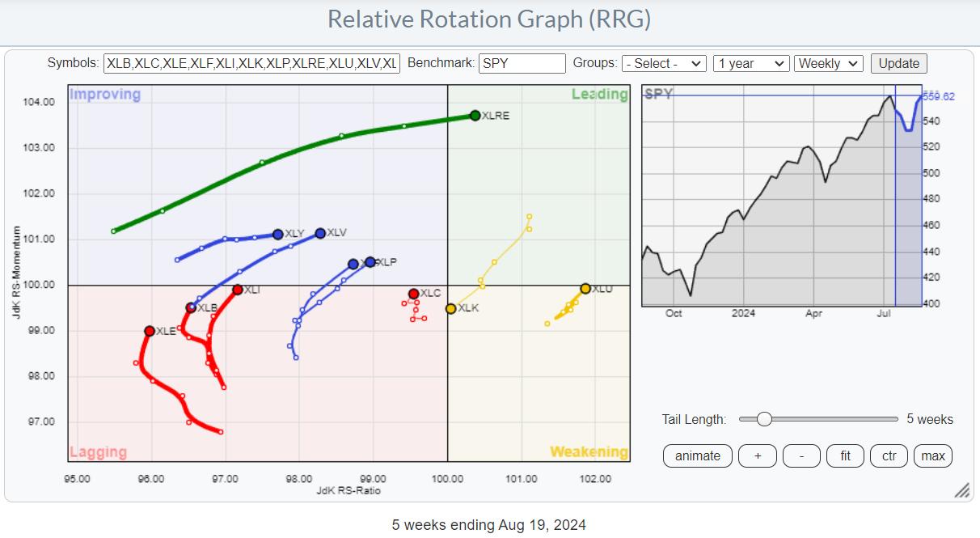The image size is (980, 538).
Task: Start the tail animate button
Action: click(697, 455)
